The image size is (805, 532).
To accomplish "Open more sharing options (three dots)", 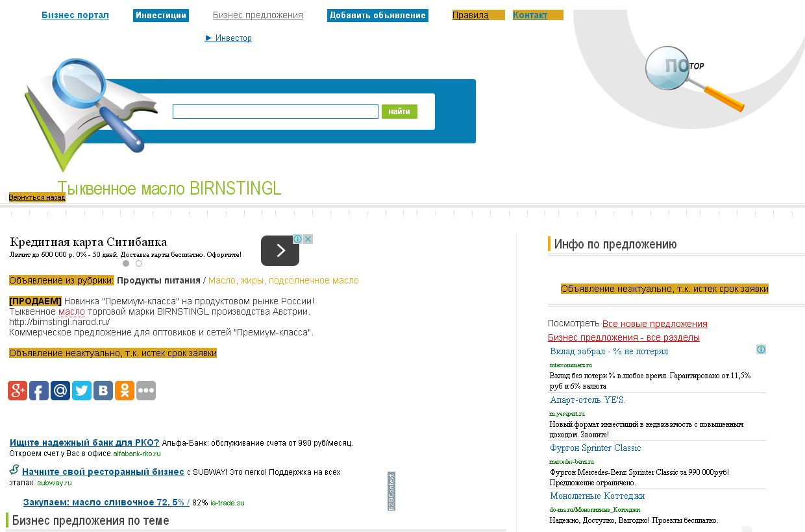I will (146, 391).
